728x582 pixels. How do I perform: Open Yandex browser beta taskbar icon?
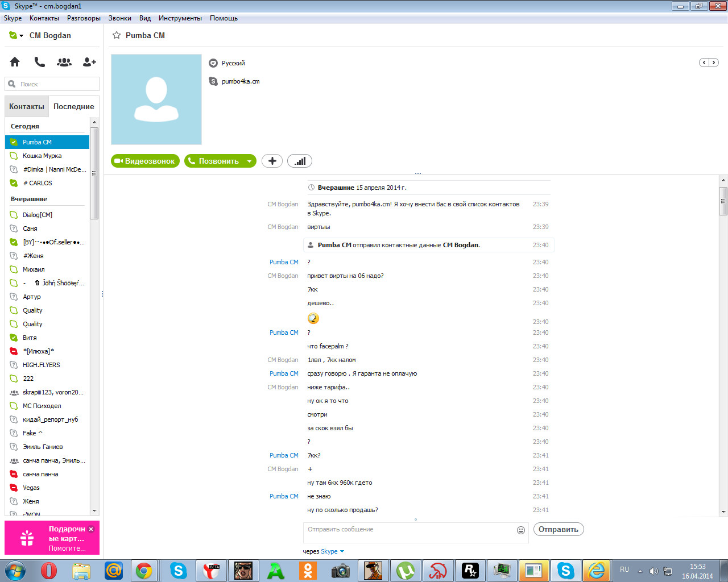click(x=211, y=571)
